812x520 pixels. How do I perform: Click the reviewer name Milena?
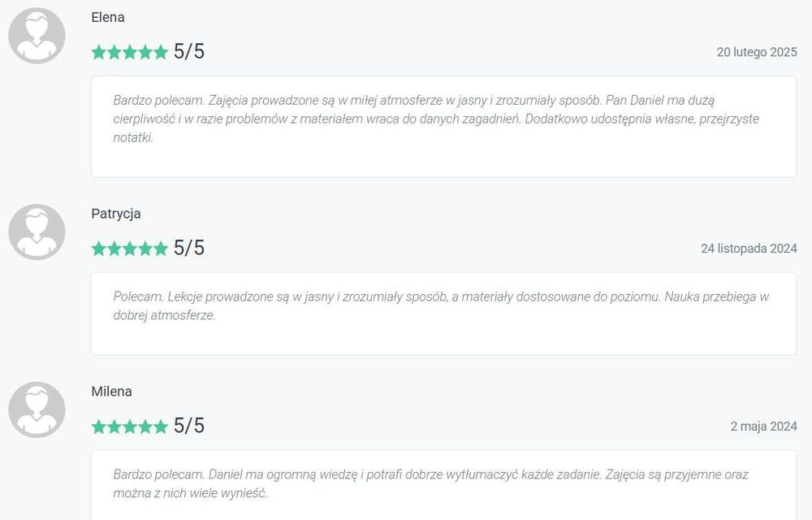click(111, 392)
